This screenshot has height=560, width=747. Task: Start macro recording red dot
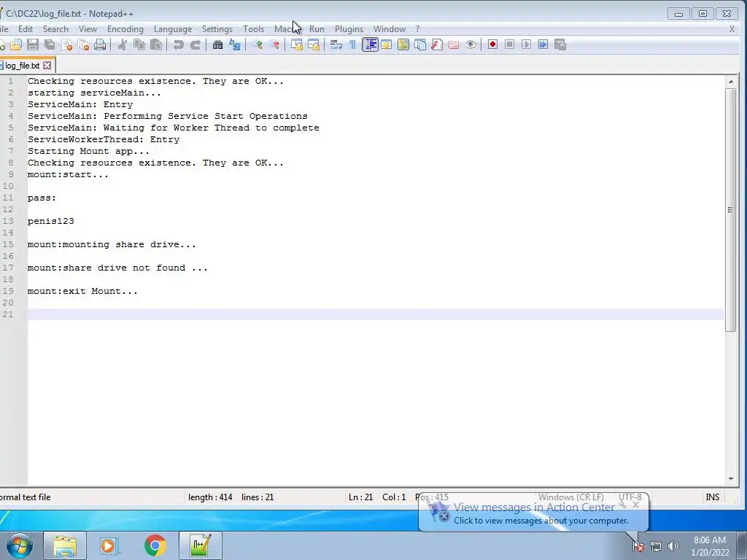pos(492,44)
